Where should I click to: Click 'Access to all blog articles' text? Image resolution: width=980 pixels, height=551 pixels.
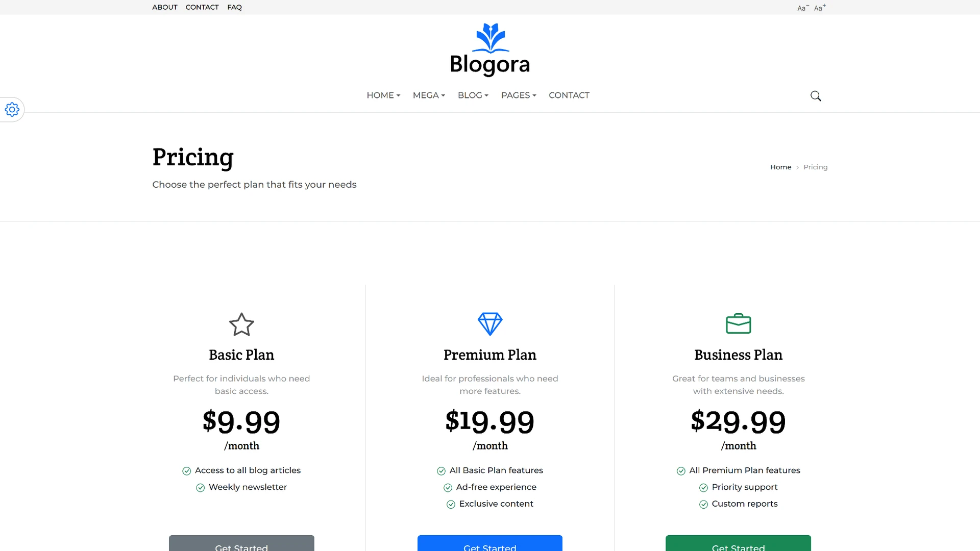point(248,470)
